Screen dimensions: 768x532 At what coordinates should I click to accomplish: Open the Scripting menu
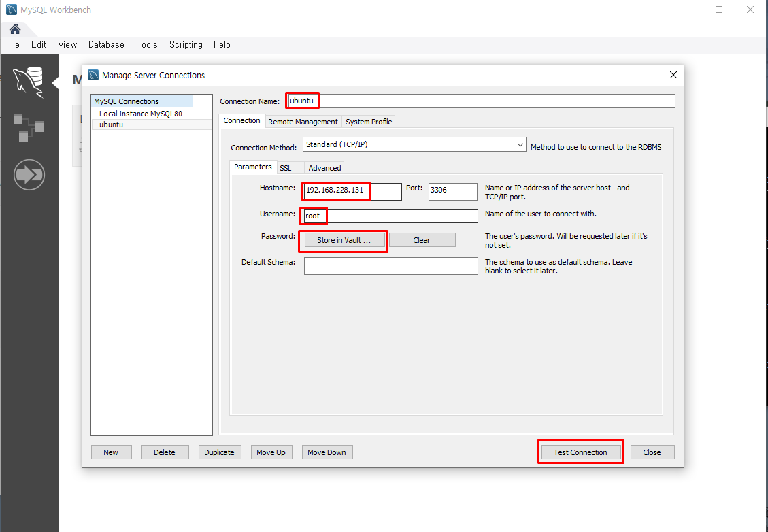pyautogui.click(x=186, y=45)
